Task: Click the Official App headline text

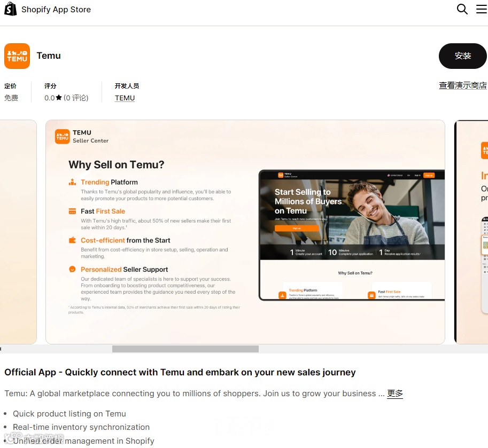Action: point(180,372)
